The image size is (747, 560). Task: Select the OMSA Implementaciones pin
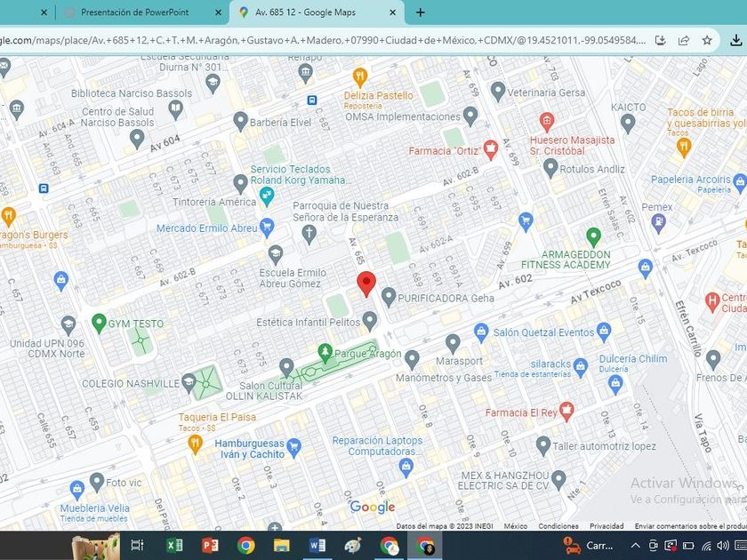[x=470, y=116]
